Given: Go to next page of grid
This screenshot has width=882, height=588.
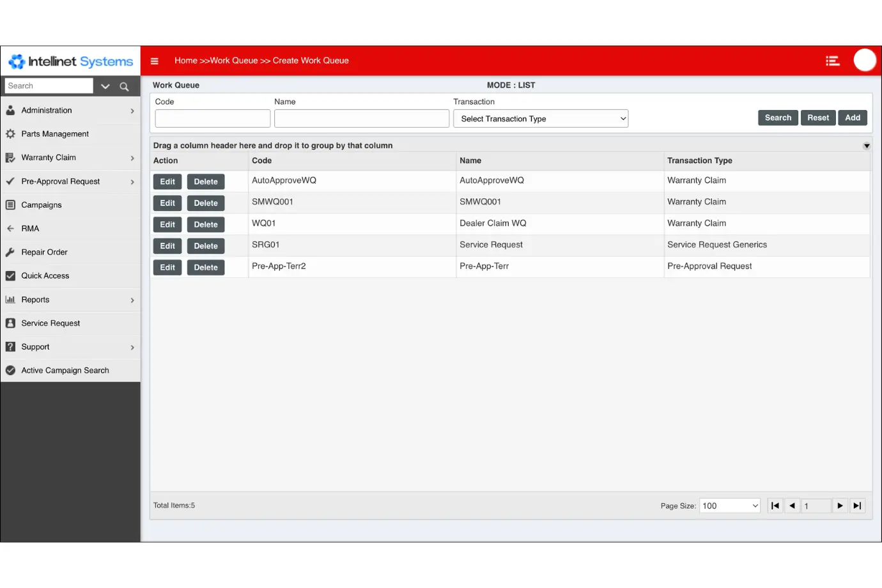Looking at the screenshot, I should 840,506.
